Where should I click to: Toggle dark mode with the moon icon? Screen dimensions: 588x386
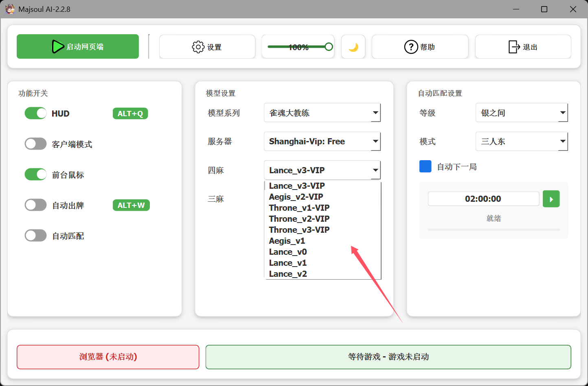pos(353,47)
